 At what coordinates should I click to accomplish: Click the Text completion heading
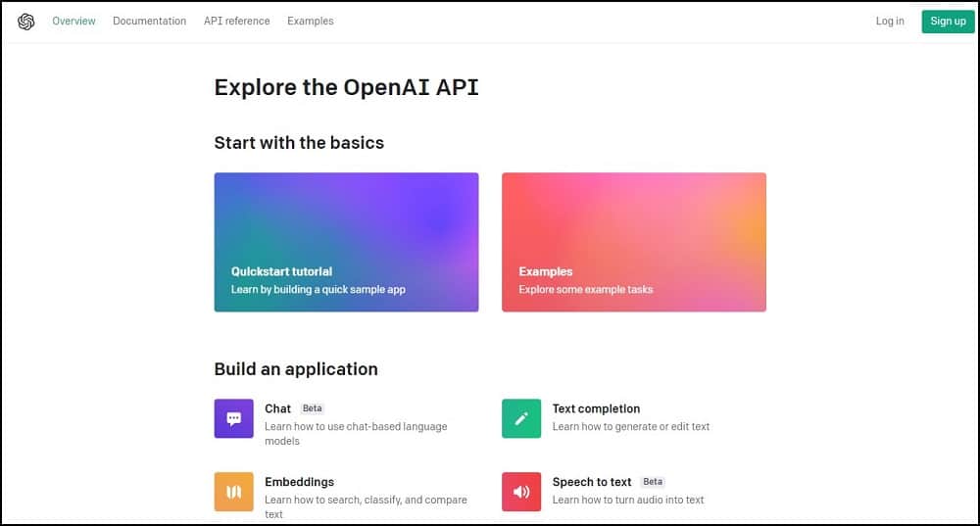pos(596,408)
